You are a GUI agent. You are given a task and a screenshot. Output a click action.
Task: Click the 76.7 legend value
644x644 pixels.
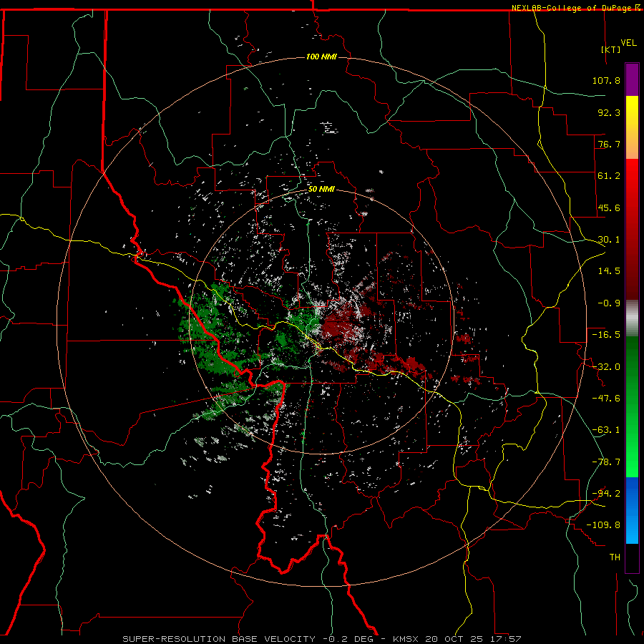tap(609, 144)
